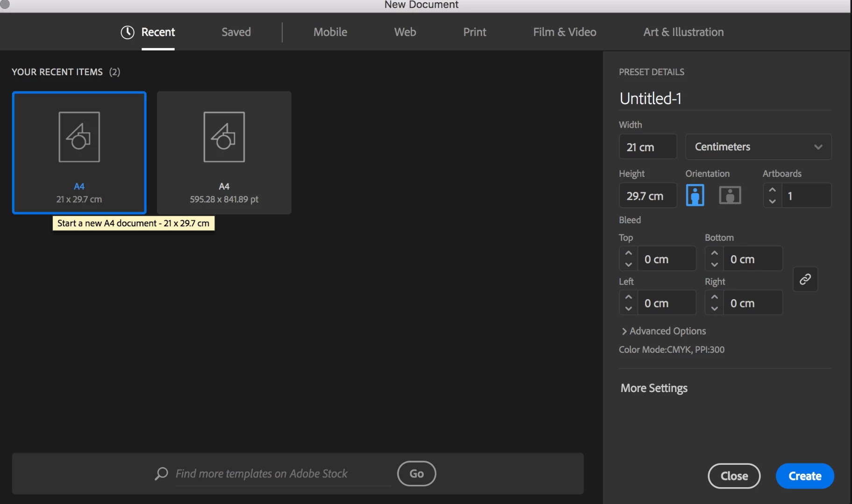Click the Left bleed input field
Screen dimensions: 852x504
pos(667,303)
